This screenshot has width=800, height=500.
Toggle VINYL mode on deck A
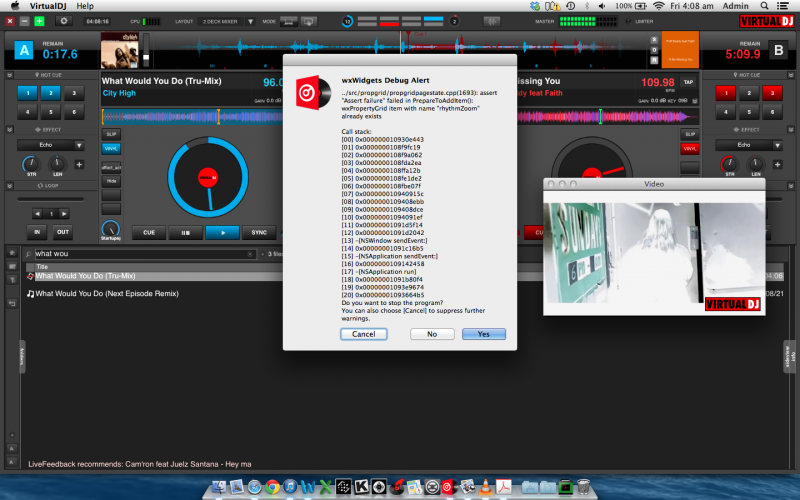tap(111, 148)
